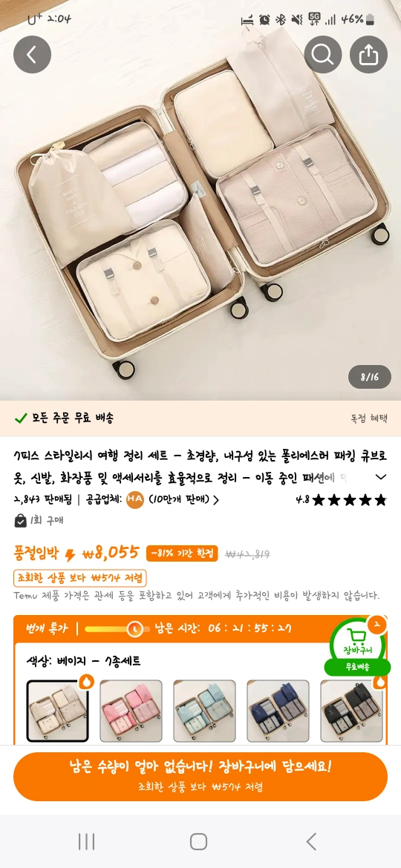Image resolution: width=401 pixels, height=868 pixels.
Task: Select the beige 7종세트 color option
Action: coord(58,711)
